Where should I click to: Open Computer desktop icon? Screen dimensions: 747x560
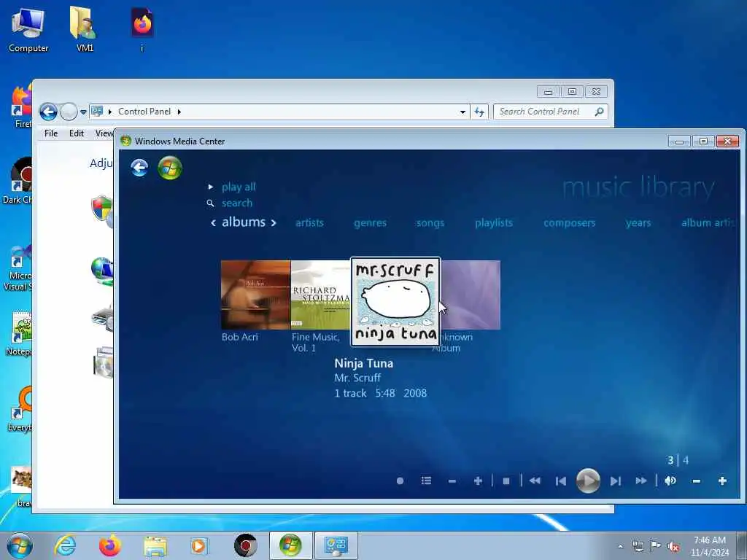pyautogui.click(x=28, y=30)
